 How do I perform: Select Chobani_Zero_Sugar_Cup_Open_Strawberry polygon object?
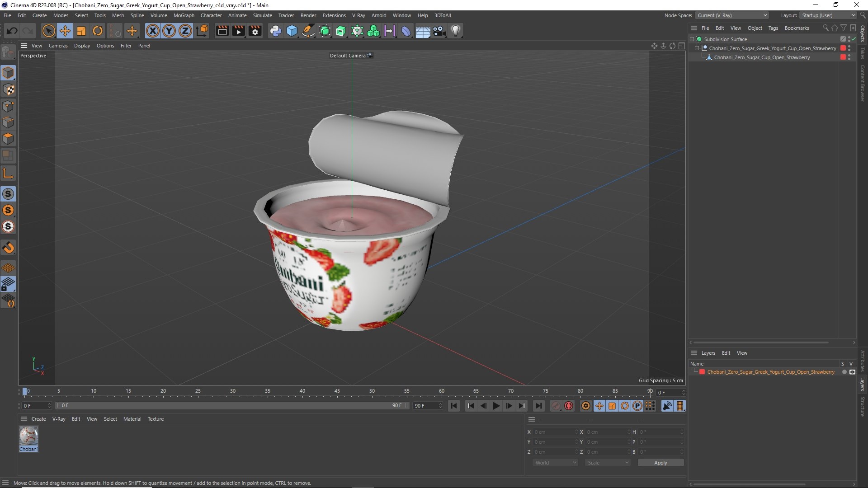(x=762, y=57)
